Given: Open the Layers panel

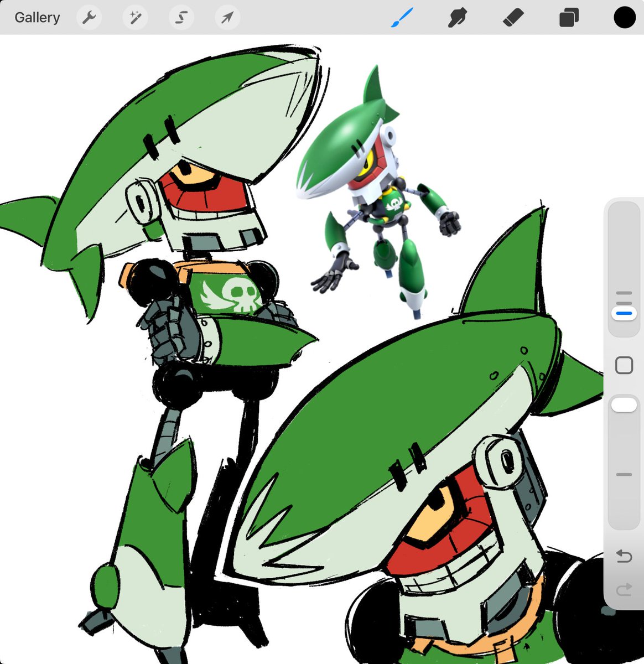Looking at the screenshot, I should tap(569, 18).
